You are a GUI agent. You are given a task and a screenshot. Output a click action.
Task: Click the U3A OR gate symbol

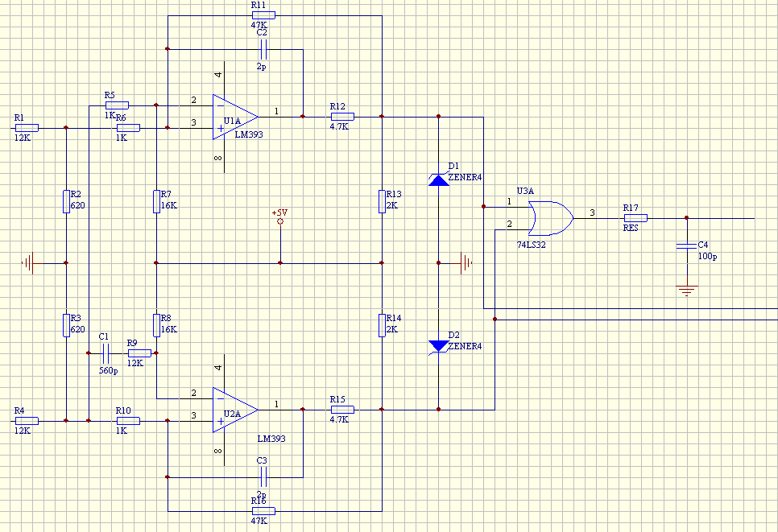(551, 218)
